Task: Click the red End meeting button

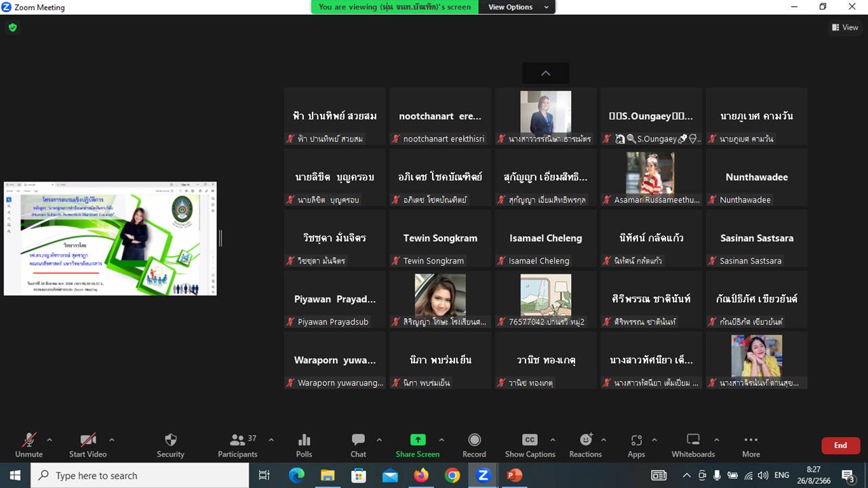Action: [840, 445]
